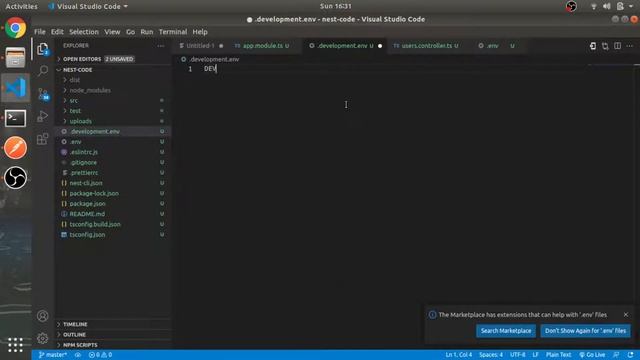Image resolution: width=640 pixels, height=360 pixels.
Task: Click the Ln 1, Col 4 position indicator
Action: (459, 355)
